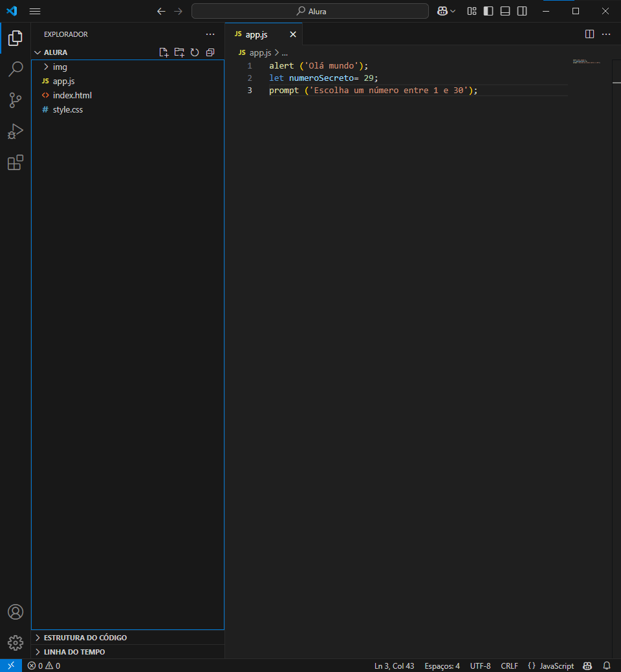Open the hamburger application menu
This screenshot has height=672, width=621.
pyautogui.click(x=35, y=12)
